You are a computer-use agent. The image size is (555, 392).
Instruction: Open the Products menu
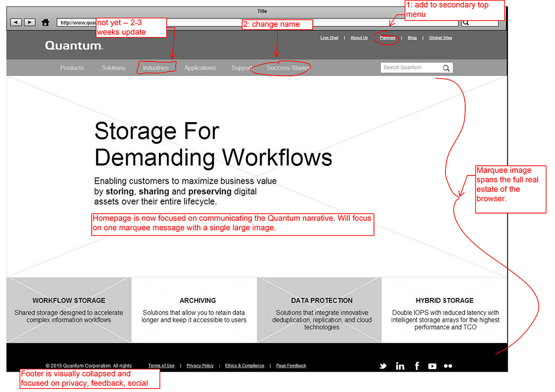click(x=72, y=68)
